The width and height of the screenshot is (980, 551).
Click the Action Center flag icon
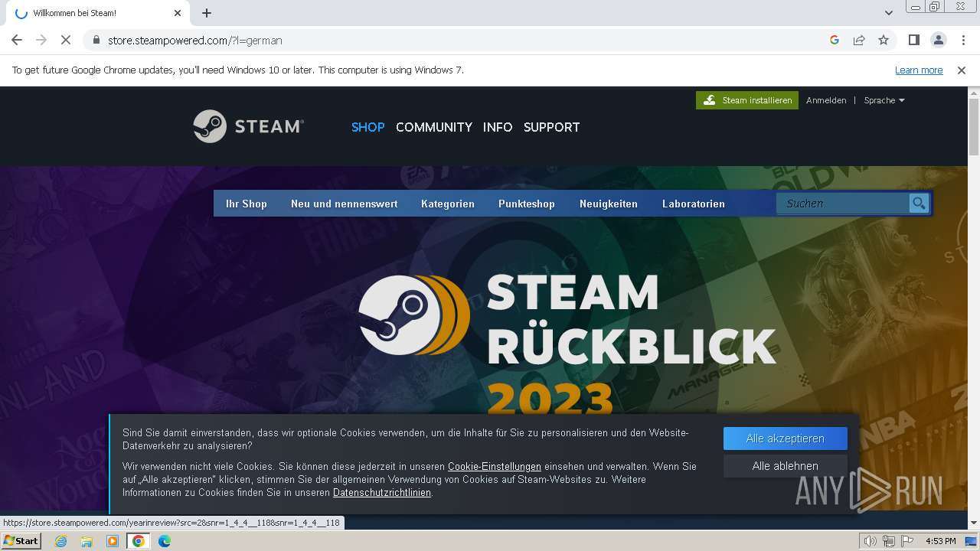(x=907, y=541)
